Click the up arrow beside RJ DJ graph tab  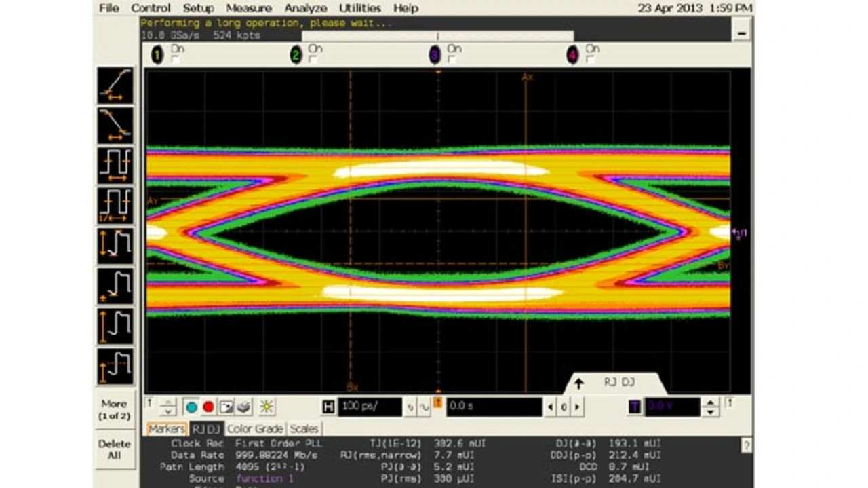pyautogui.click(x=578, y=383)
